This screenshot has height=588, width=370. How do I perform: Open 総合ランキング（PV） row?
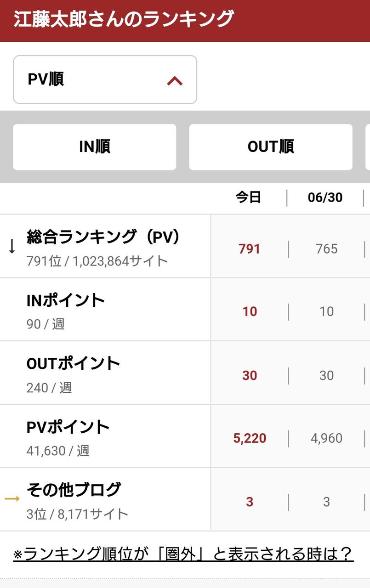105,246
